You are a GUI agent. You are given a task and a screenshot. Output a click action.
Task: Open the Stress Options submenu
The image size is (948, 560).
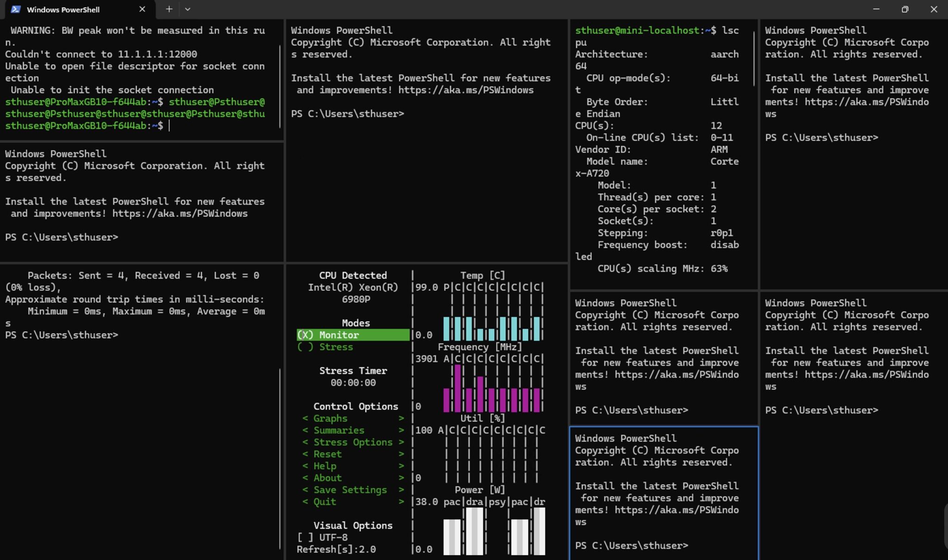[353, 442]
